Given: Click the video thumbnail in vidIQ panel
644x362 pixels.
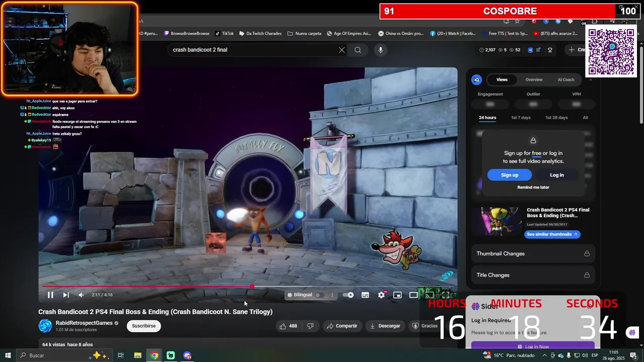Looking at the screenshot, I should tap(498, 222).
